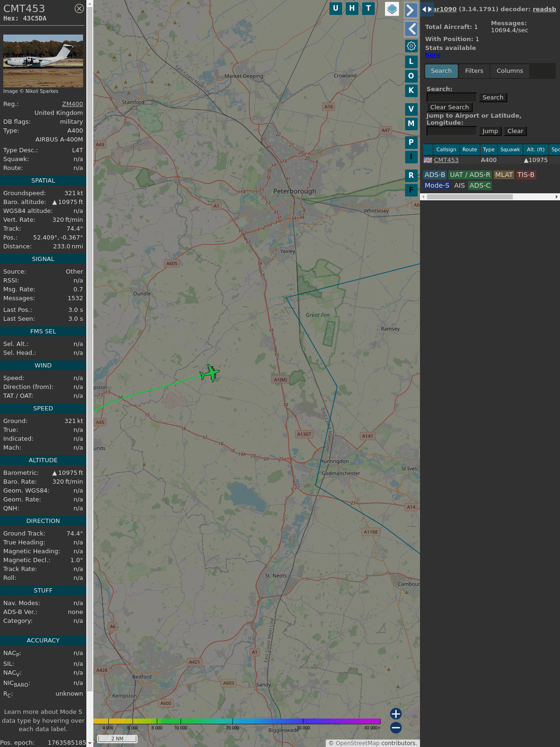Click the SIGNAL section header
Viewport: 560px width, 747px height.
point(43,259)
